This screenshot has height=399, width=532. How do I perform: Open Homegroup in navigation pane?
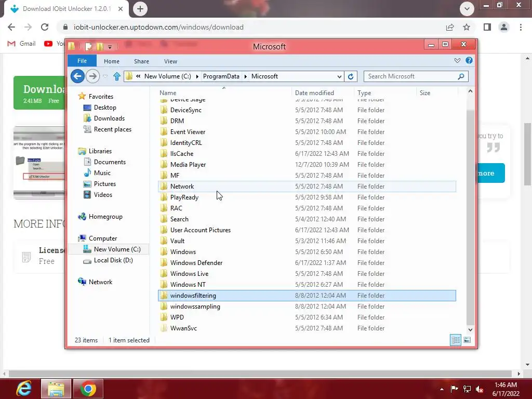coord(105,217)
